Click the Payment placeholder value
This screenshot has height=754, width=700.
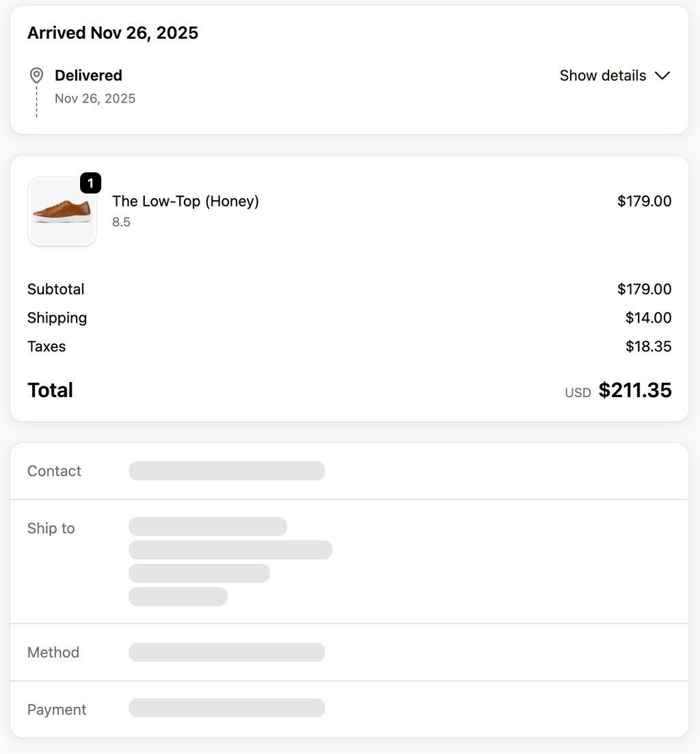click(x=227, y=708)
